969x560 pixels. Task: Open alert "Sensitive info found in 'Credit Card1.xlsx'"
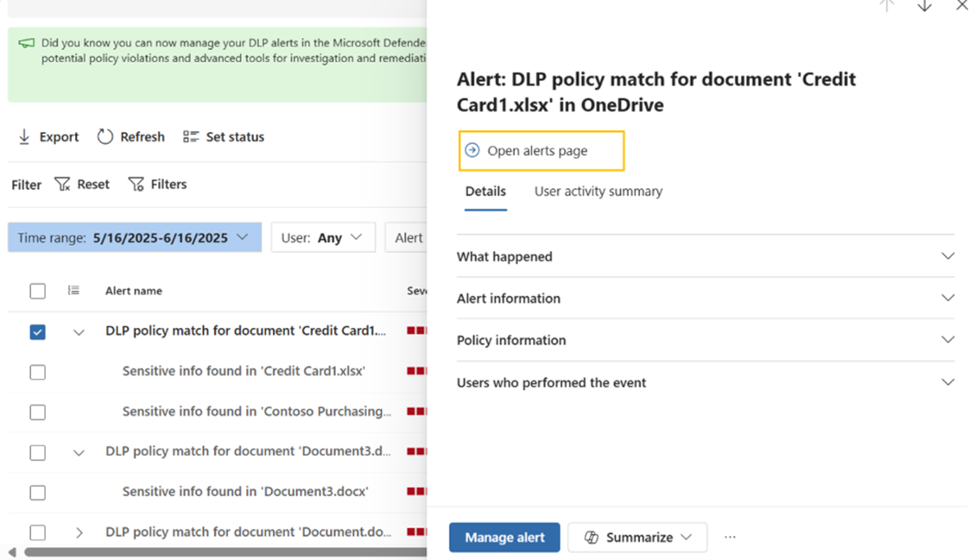tap(244, 371)
